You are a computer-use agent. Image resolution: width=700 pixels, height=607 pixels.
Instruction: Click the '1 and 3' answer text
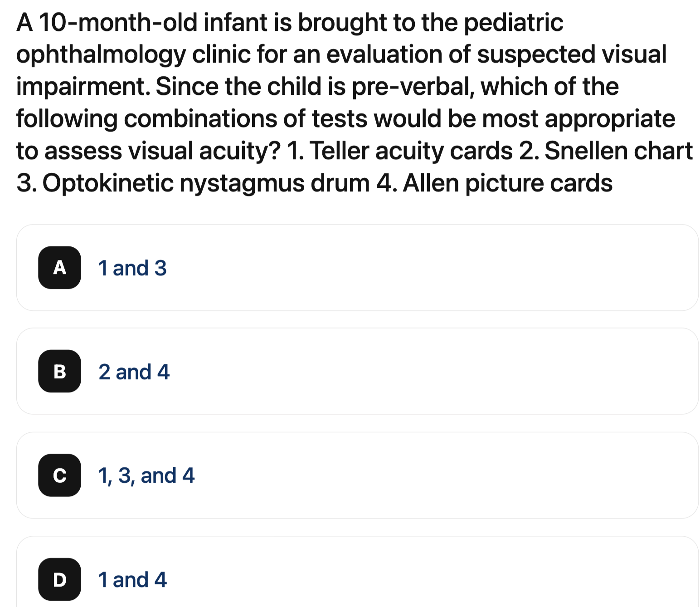pyautogui.click(x=132, y=268)
